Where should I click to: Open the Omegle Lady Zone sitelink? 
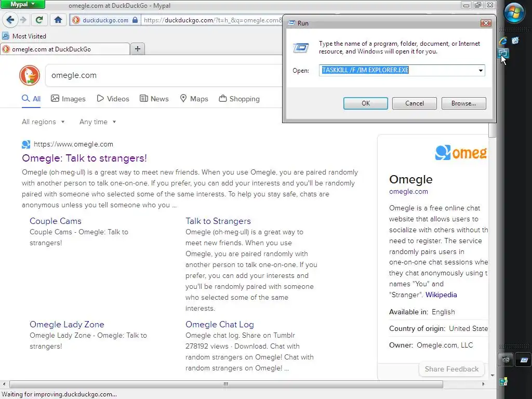coord(67,324)
